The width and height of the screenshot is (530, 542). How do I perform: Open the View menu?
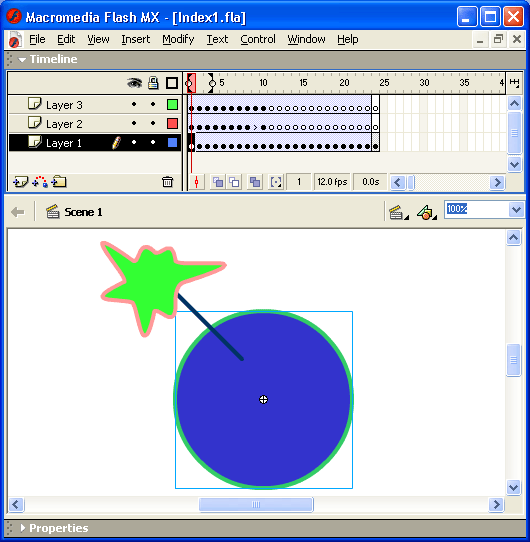click(98, 39)
